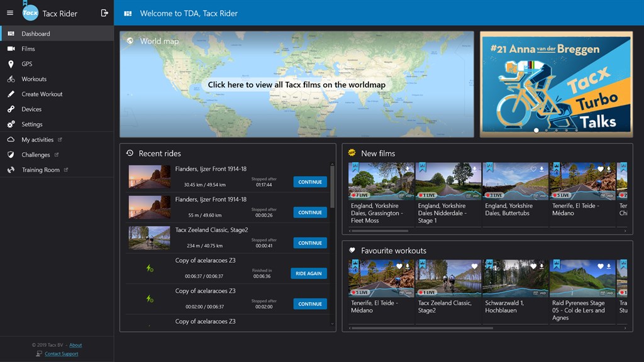
Task: Download Tenerife El Teide in New films
Action: (609, 168)
